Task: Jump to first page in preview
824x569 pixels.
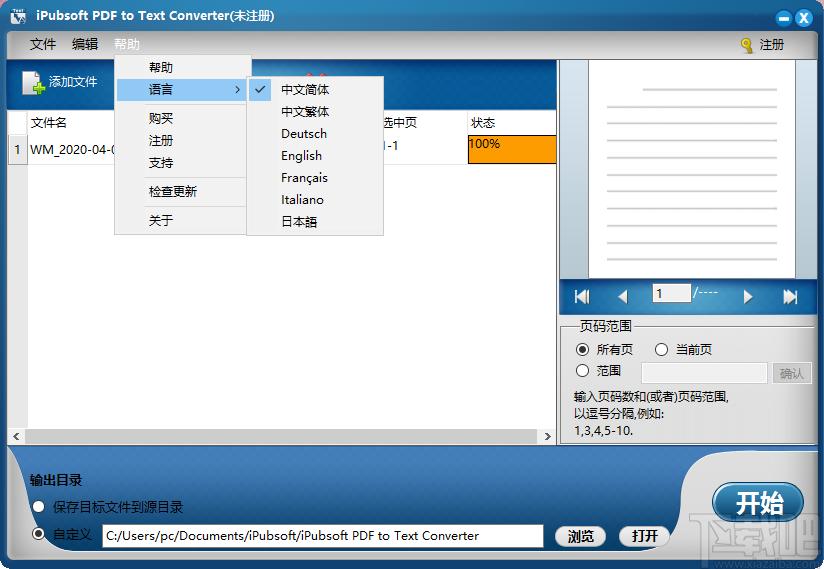Action: coord(582,297)
